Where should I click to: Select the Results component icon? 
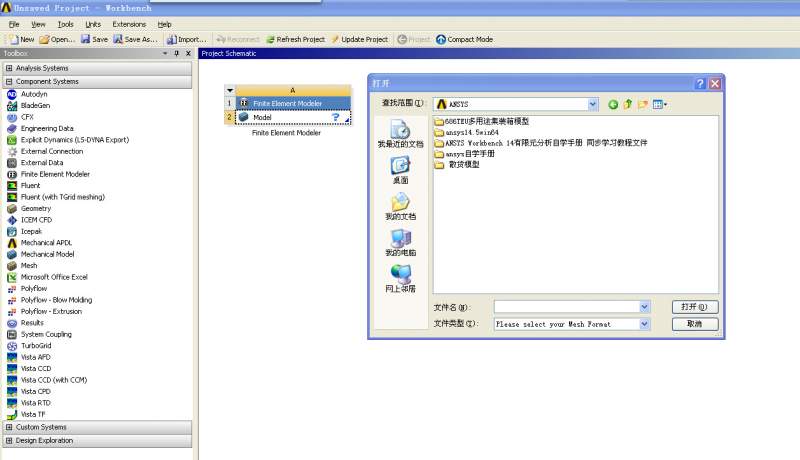tap(12, 323)
